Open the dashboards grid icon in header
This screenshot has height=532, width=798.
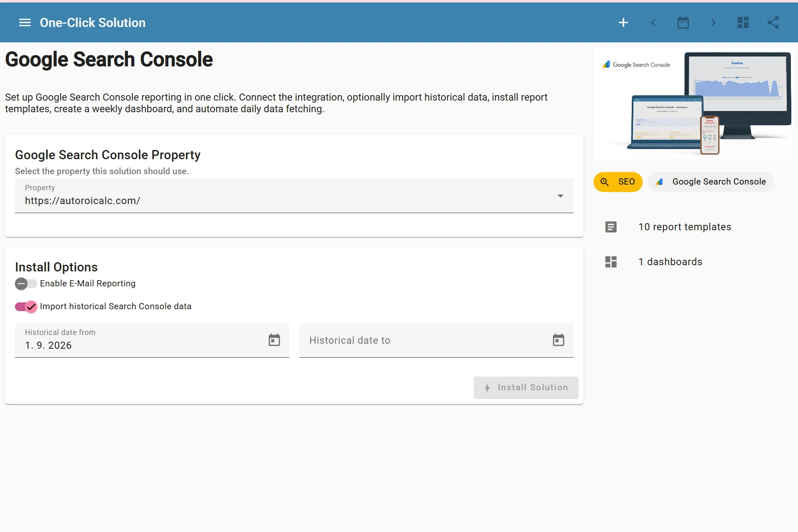[x=743, y=22]
